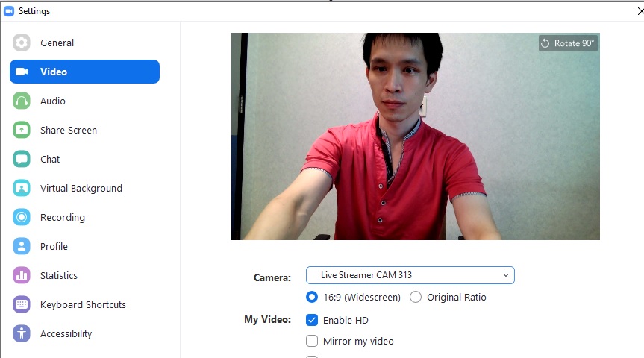Go to Chat settings
Viewport: 644px width, 358px height.
pos(84,160)
